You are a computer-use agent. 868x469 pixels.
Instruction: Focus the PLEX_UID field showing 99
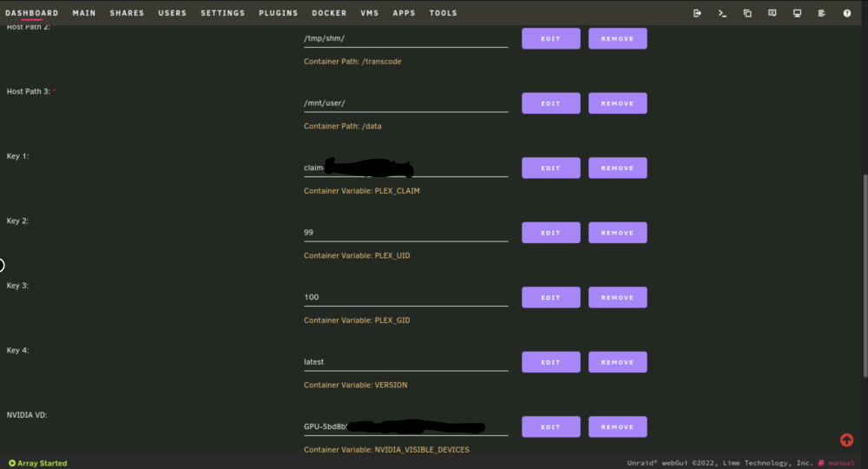tap(405, 233)
